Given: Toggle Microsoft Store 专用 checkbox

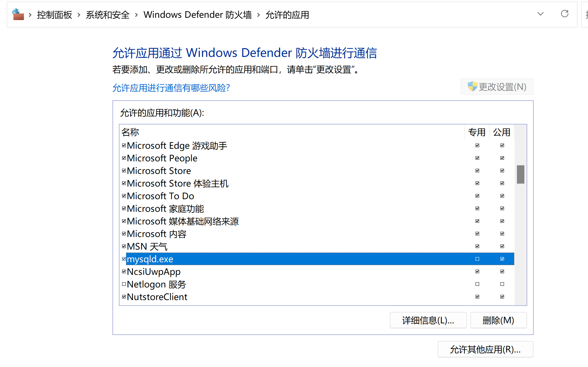Looking at the screenshot, I should 477,171.
